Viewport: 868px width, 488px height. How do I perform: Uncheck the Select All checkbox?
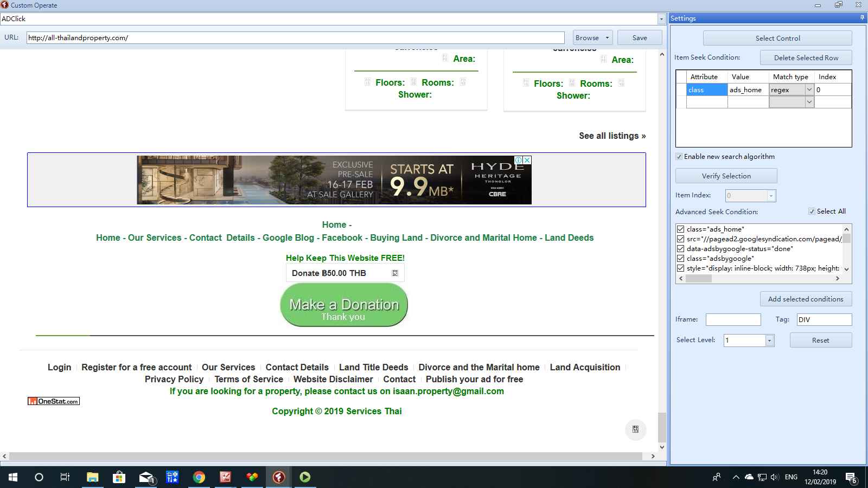[812, 211]
